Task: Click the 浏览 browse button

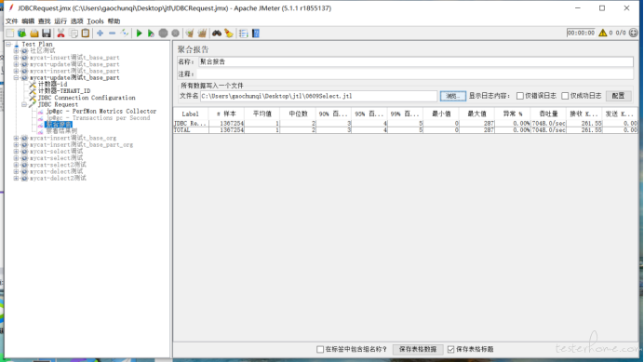Action: [453, 96]
